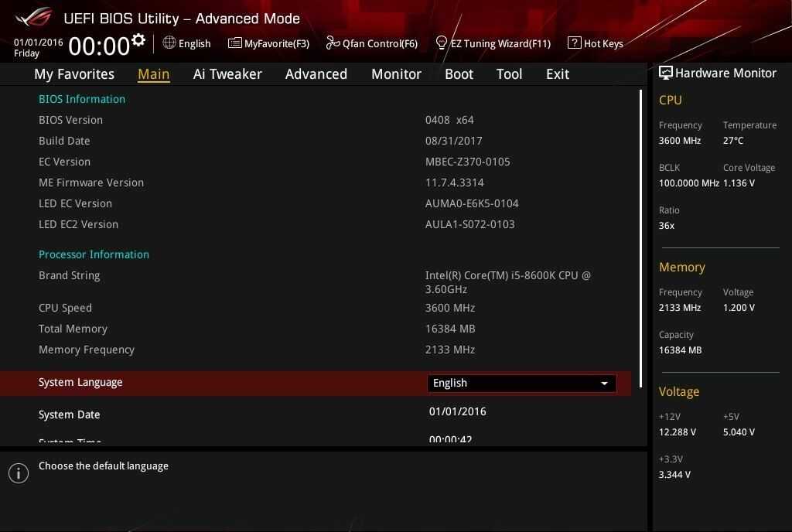Switch to the Ai Tweaker tab
The image size is (792, 532).
227,74
